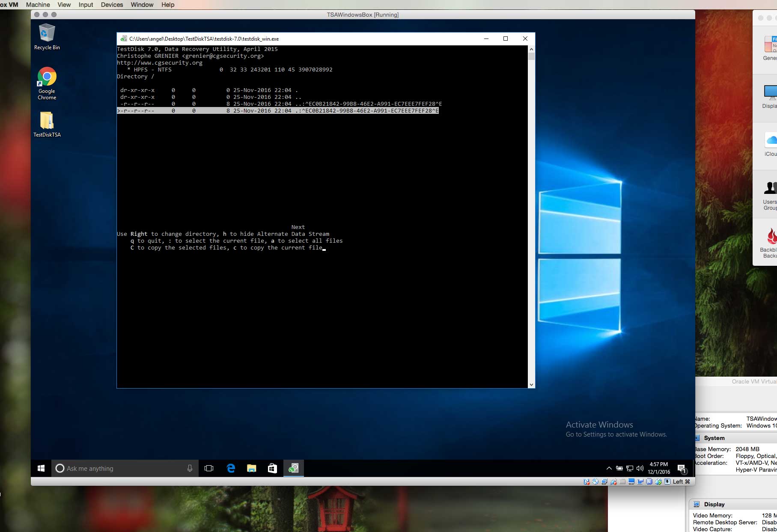Click VirtualBox USB devices status icon

pos(613,481)
